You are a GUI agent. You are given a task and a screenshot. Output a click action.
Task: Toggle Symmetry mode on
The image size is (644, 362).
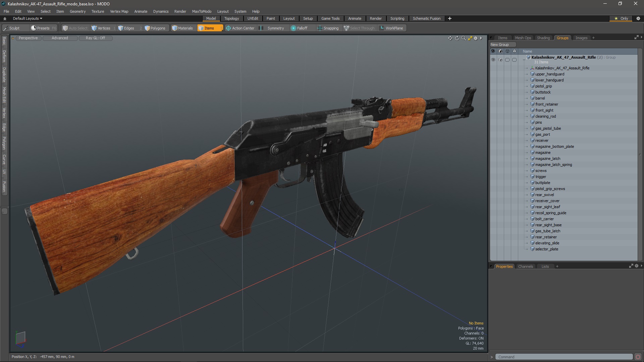[272, 28]
